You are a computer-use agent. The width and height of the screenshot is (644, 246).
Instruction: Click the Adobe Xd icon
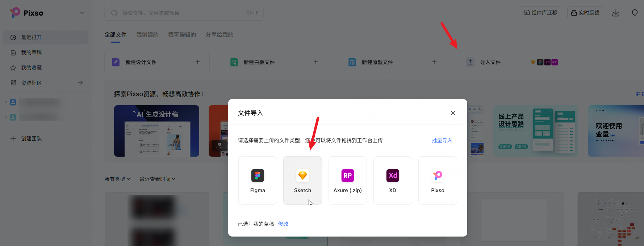coord(393,175)
